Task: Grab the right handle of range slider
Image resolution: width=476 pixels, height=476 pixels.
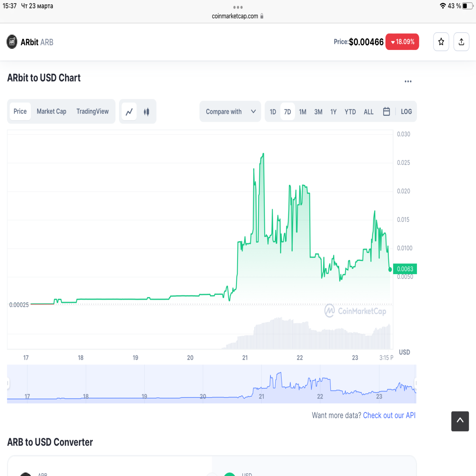Action: (x=415, y=384)
